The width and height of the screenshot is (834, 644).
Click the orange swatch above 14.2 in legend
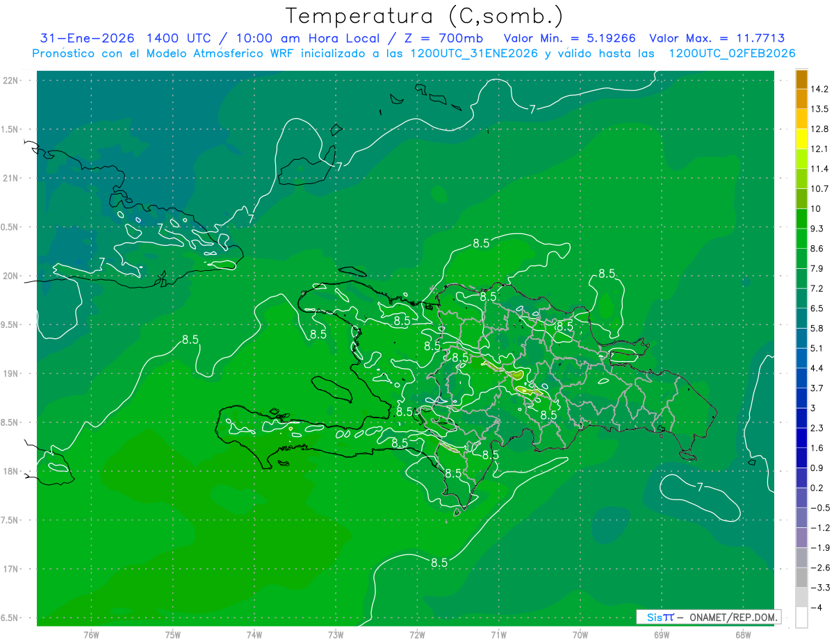tap(801, 79)
